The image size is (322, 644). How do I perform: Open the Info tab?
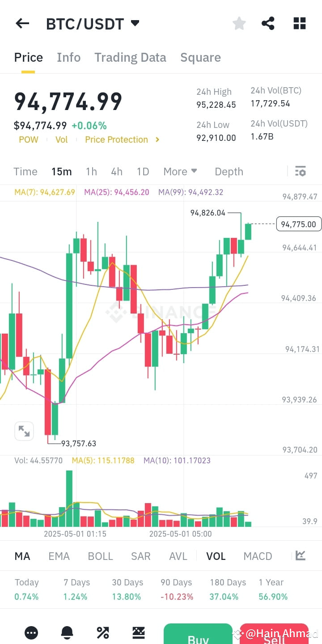[x=68, y=57]
